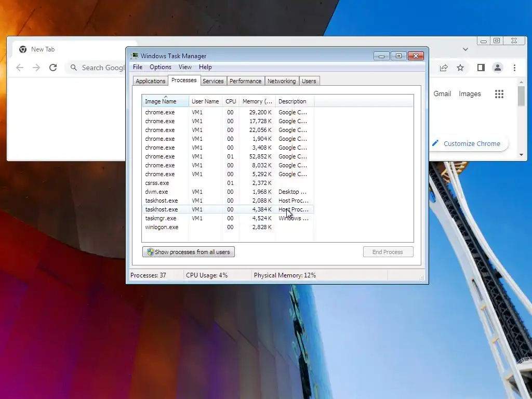The height and width of the screenshot is (399, 532).
Task: Select the taskmgr.exe process
Action: point(228,218)
